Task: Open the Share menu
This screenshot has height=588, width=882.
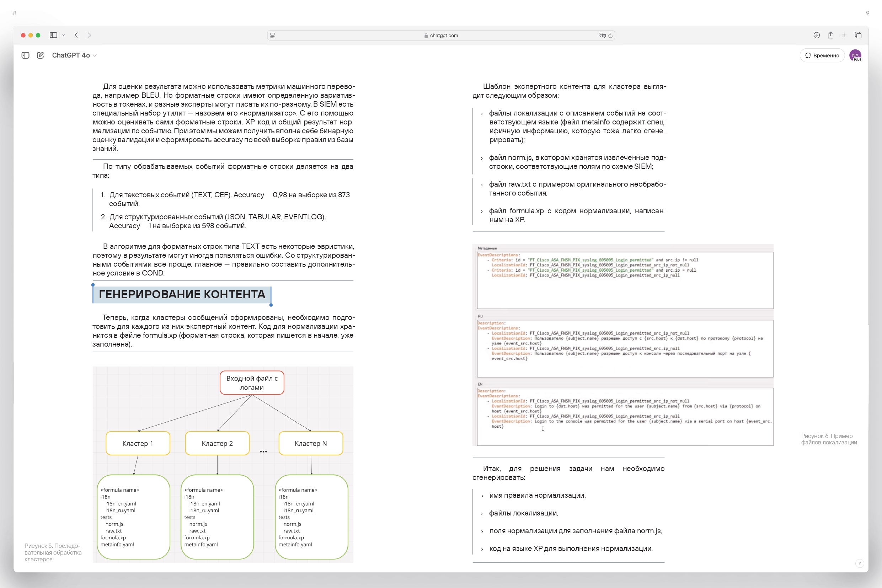Action: (x=830, y=35)
